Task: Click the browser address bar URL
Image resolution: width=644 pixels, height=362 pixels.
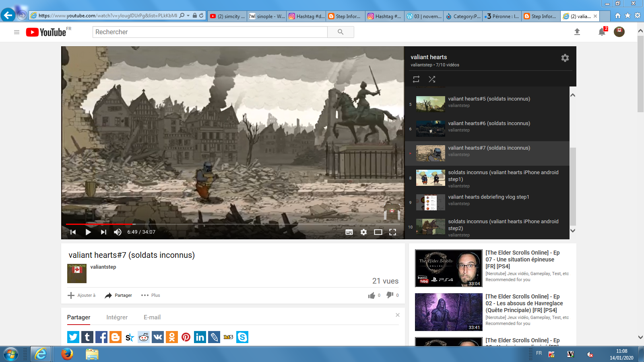Action: (108, 16)
